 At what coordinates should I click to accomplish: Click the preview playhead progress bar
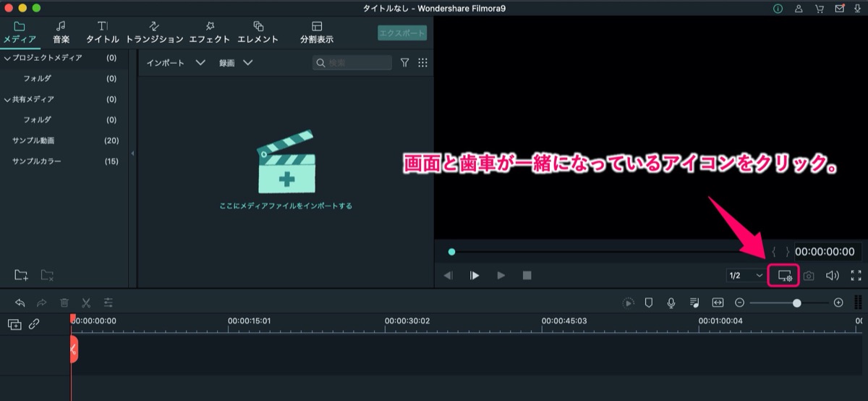[608, 252]
